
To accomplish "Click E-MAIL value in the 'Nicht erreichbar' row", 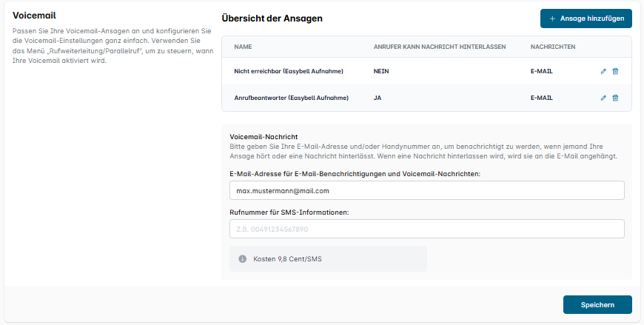I will [x=542, y=72].
